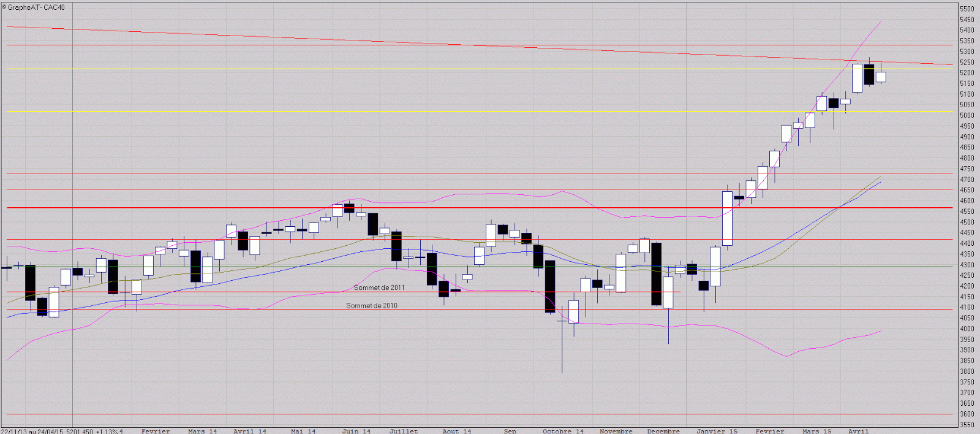980x434 pixels.
Task: Click the 4500 price scale value
Action: 967,222
